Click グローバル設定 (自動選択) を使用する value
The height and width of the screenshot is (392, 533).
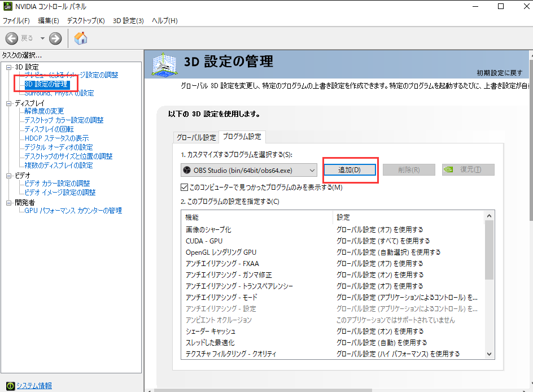click(x=388, y=252)
